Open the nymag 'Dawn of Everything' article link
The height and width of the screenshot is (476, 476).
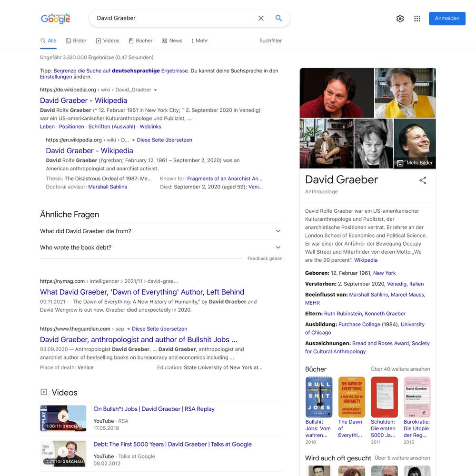click(142, 292)
